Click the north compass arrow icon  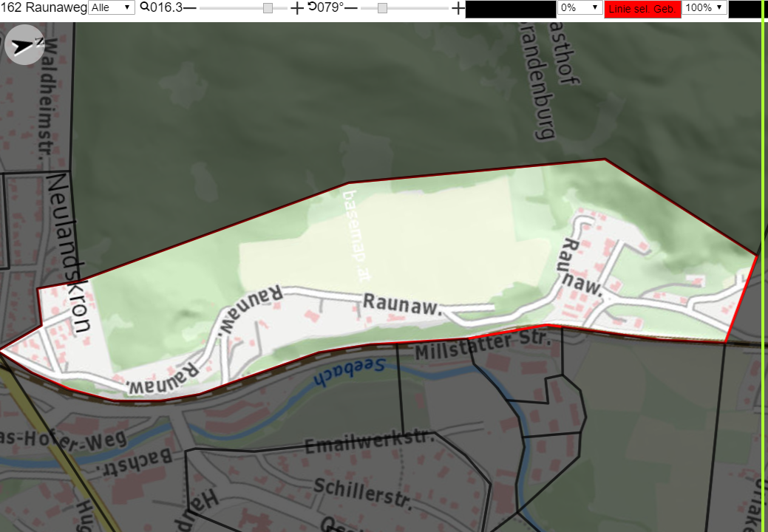coord(24,45)
